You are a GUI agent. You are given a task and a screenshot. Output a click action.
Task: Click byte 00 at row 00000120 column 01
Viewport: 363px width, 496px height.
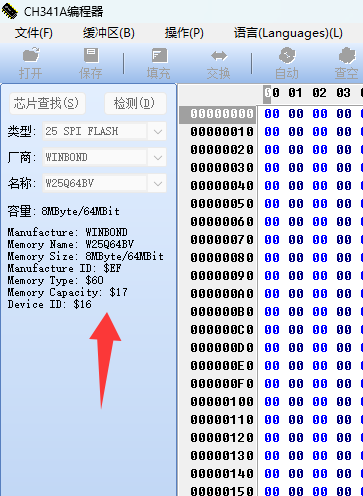[296, 438]
